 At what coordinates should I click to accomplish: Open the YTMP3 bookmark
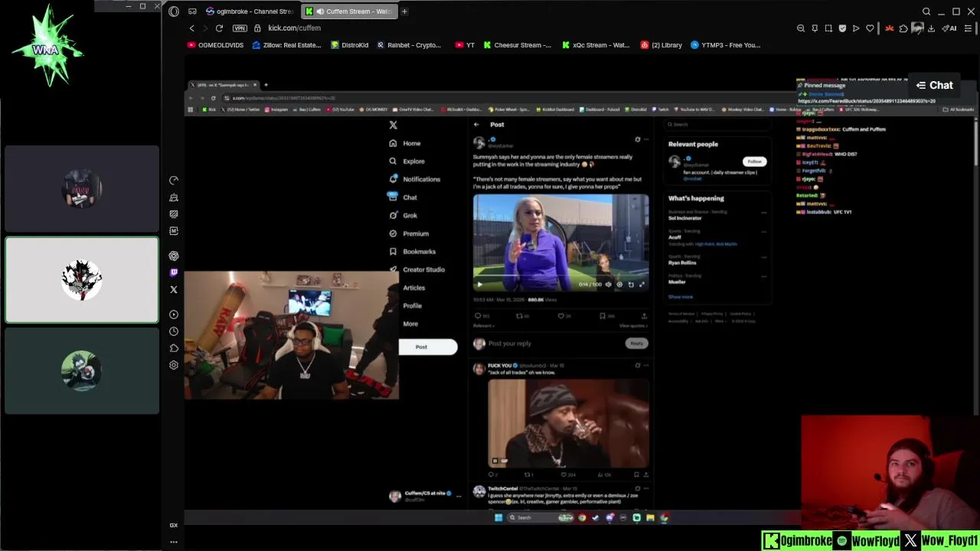[x=725, y=45]
